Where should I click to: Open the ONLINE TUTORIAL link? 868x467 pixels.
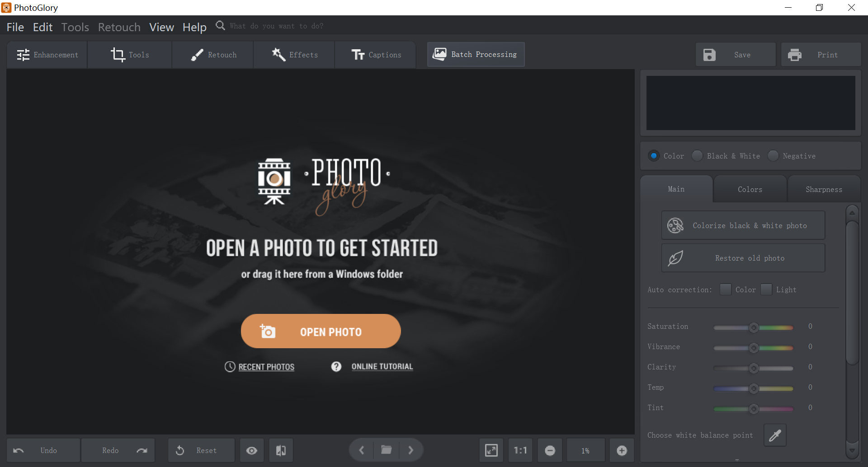tap(382, 367)
